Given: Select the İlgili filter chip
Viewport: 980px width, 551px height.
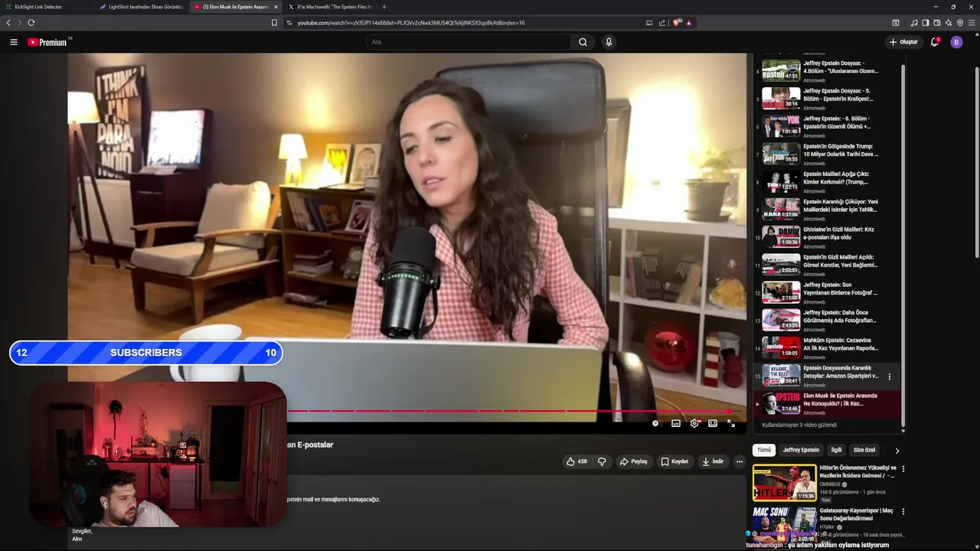Looking at the screenshot, I should pyautogui.click(x=836, y=450).
